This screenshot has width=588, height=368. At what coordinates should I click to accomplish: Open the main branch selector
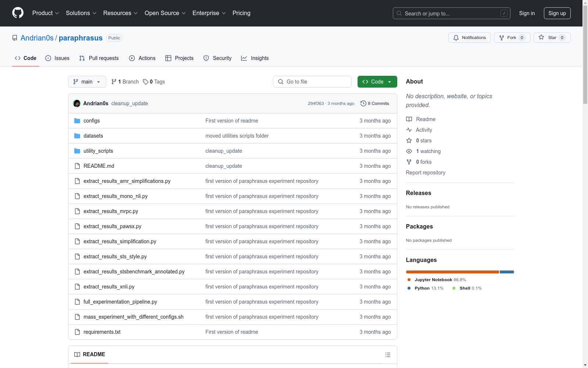[x=87, y=82]
